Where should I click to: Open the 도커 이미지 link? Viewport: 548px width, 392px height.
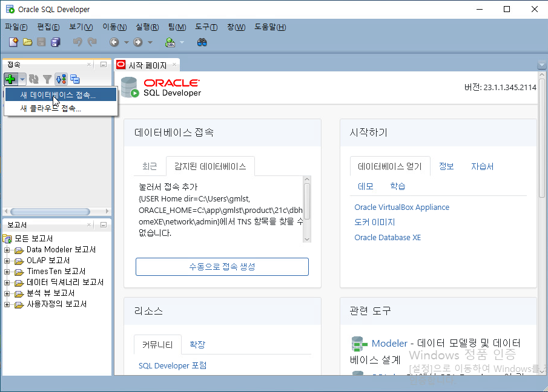pos(375,223)
